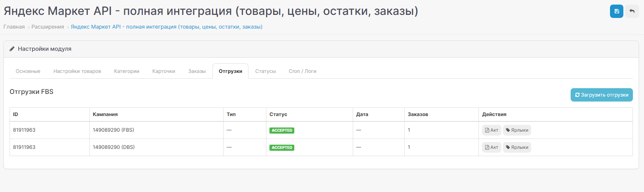644x192 pixels.
Task: Open the Карточки tab
Action: 164,71
